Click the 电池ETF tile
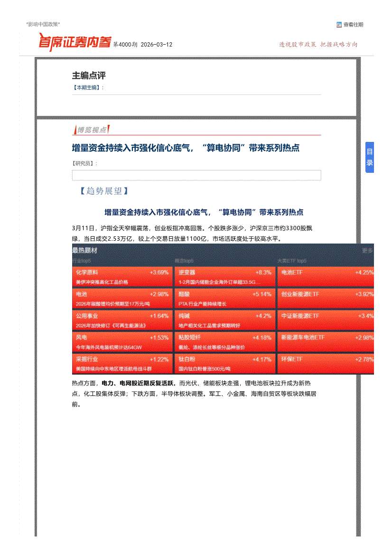The width and height of the screenshot is (392, 555). click(x=327, y=277)
